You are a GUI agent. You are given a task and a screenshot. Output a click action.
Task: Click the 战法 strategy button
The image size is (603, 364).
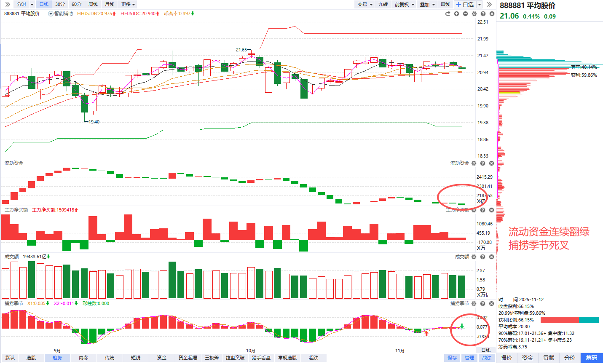487,358
